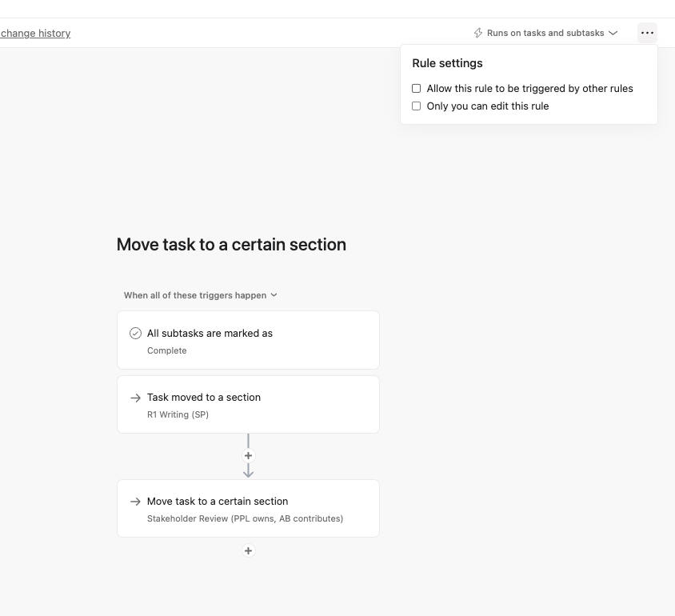Click the three-dot more options icon
The image size is (675, 616).
click(647, 33)
